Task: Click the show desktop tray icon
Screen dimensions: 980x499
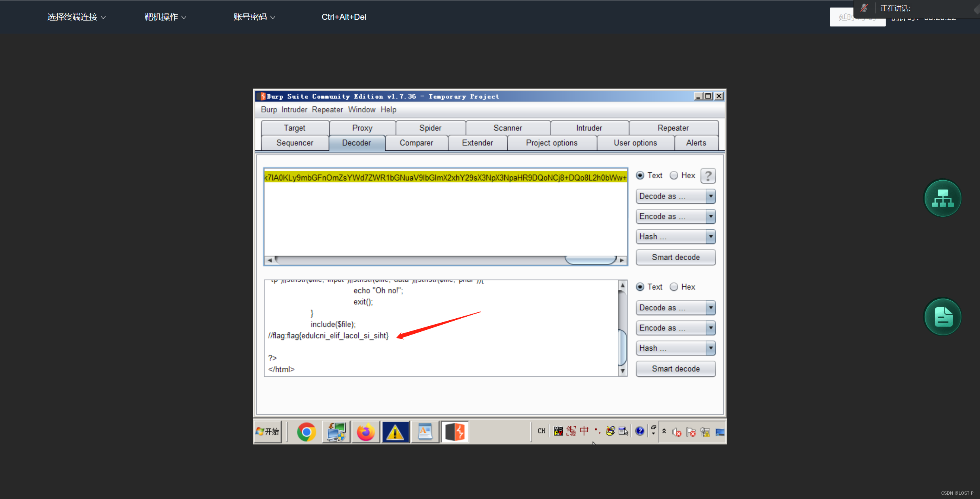Action: click(x=720, y=432)
